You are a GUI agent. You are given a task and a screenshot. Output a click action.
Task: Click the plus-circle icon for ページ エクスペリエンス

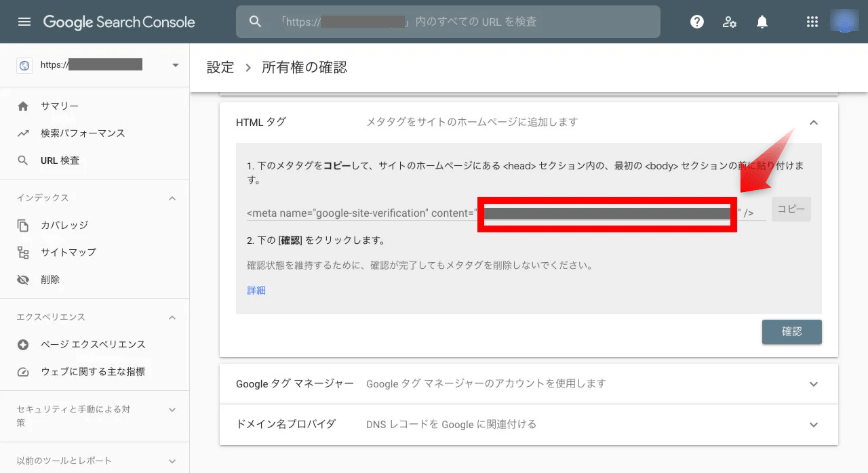(x=23, y=345)
